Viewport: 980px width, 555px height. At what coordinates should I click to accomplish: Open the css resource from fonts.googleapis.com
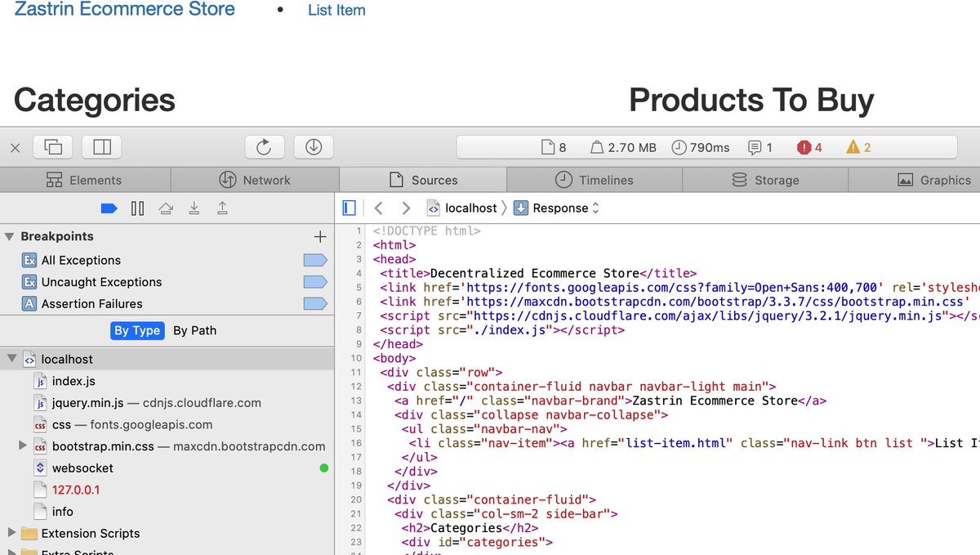[x=167, y=424]
